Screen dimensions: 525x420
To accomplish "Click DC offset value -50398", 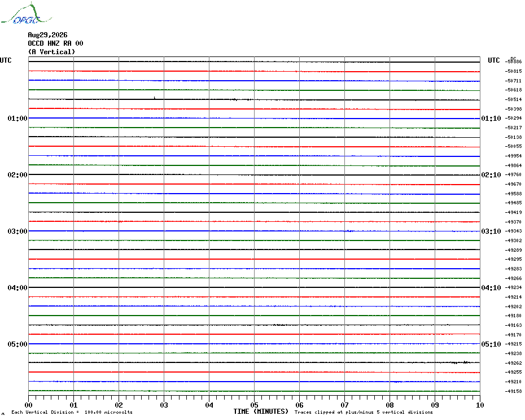I will 514,109.
